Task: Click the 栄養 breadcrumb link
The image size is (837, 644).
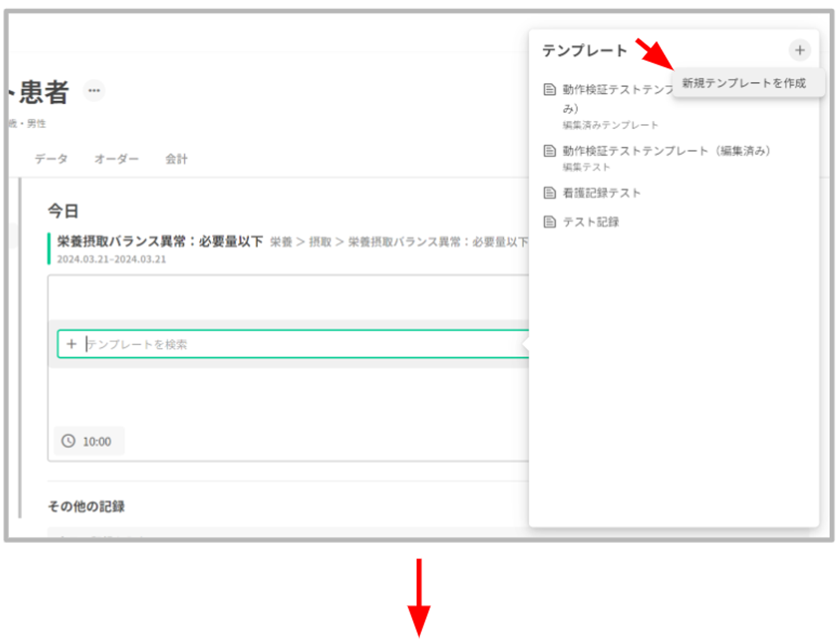Action: [281, 242]
